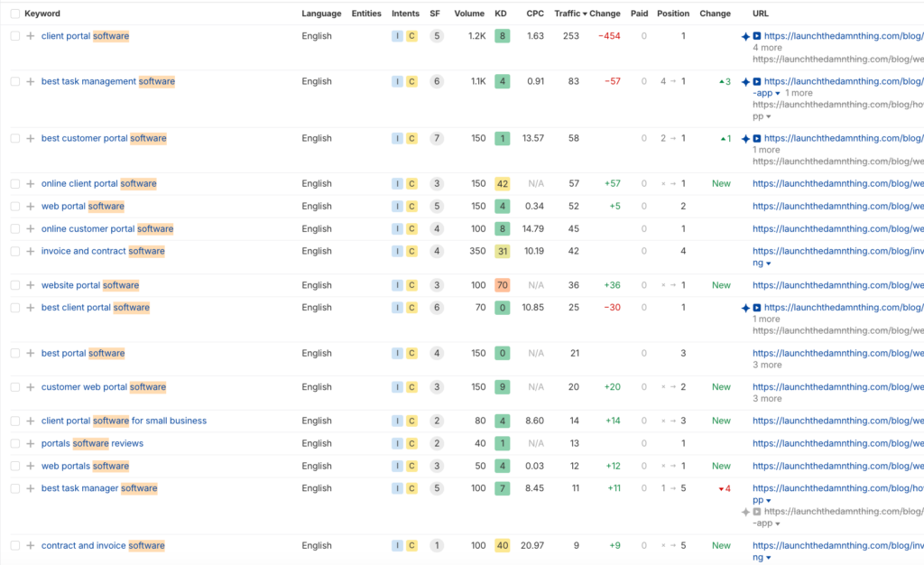Image resolution: width=924 pixels, height=565 pixels.
Task: Click the plus icon beside 'web portal software'
Action: tap(30, 206)
